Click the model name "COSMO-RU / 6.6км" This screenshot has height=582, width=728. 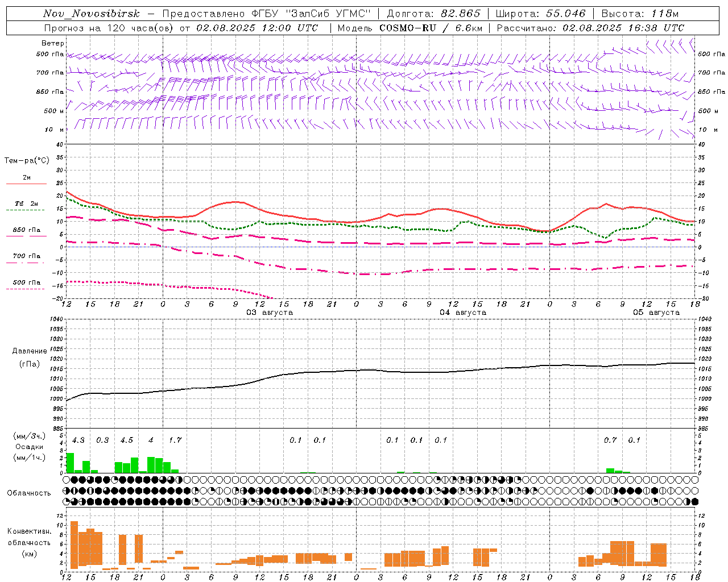coord(431,28)
